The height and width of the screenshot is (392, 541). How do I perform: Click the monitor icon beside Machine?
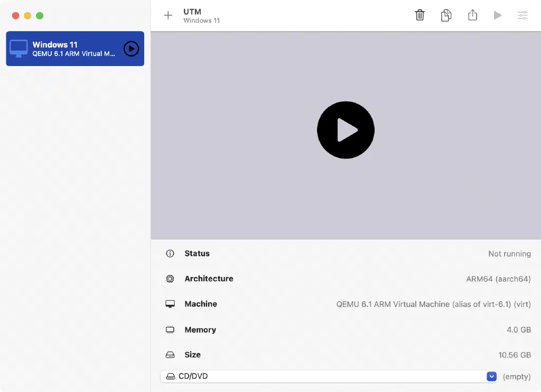pyautogui.click(x=170, y=304)
